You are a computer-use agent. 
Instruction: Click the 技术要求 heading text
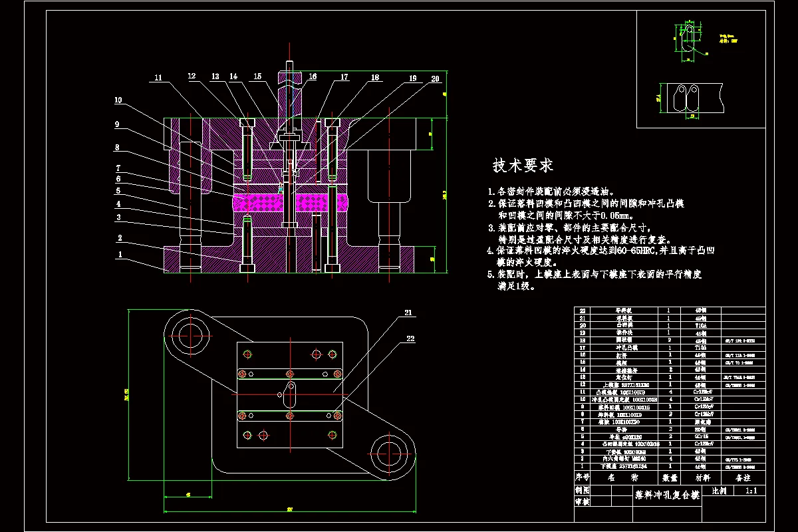click(523, 166)
